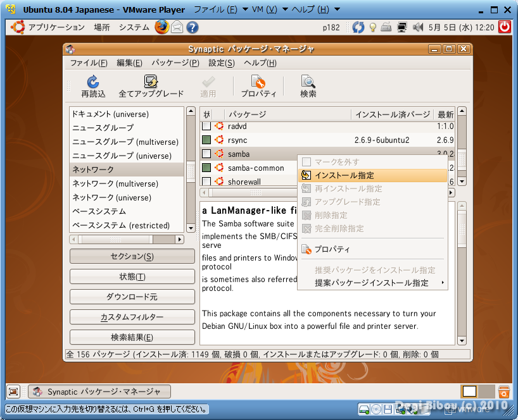The width and height of the screenshot is (518, 420).
Task: Launch Firefox from the top panel
Action: pos(162,27)
